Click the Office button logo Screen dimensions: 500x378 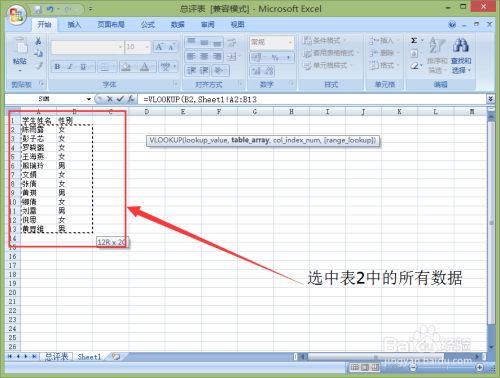tap(16, 15)
